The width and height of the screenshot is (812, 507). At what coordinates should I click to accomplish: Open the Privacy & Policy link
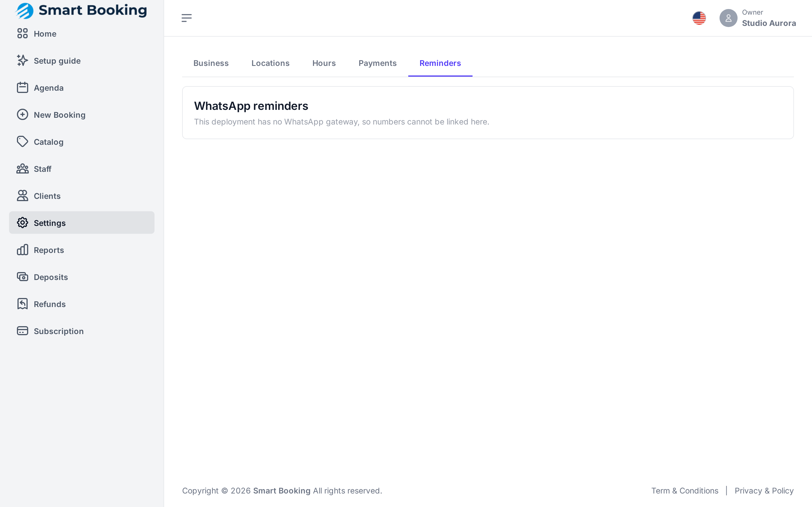[764, 491]
